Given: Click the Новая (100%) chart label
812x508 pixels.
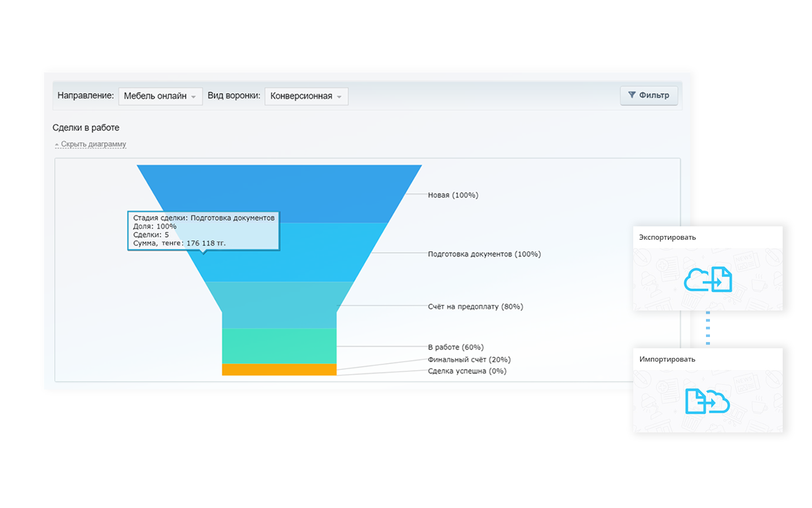Looking at the screenshot, I should (x=453, y=195).
